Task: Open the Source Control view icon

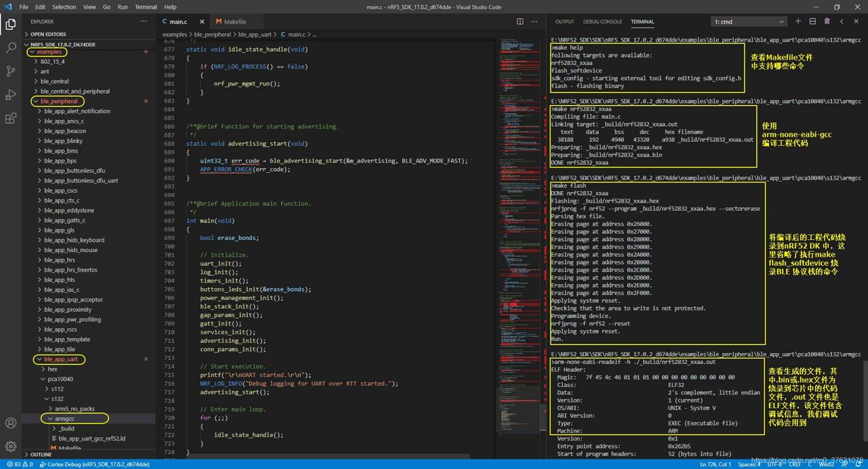Action: pos(11,70)
